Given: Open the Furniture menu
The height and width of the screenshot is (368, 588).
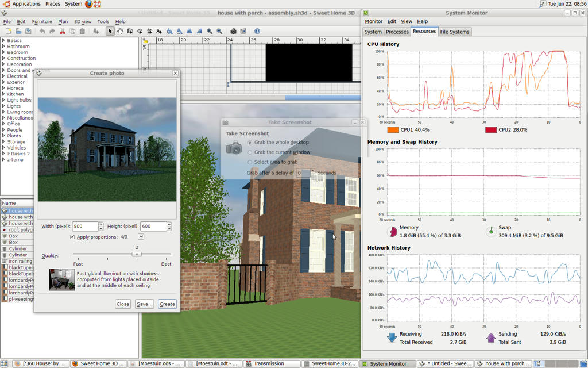Looking at the screenshot, I should [42, 21].
